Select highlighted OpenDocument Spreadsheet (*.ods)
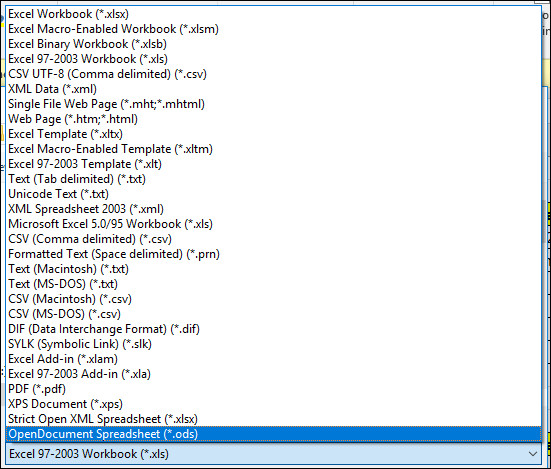The height and width of the screenshot is (469, 551). pos(273,434)
